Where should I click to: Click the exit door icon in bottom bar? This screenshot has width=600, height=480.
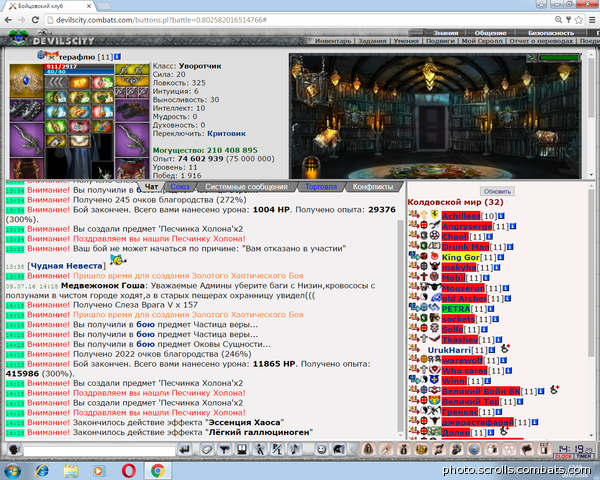[x=544, y=449]
